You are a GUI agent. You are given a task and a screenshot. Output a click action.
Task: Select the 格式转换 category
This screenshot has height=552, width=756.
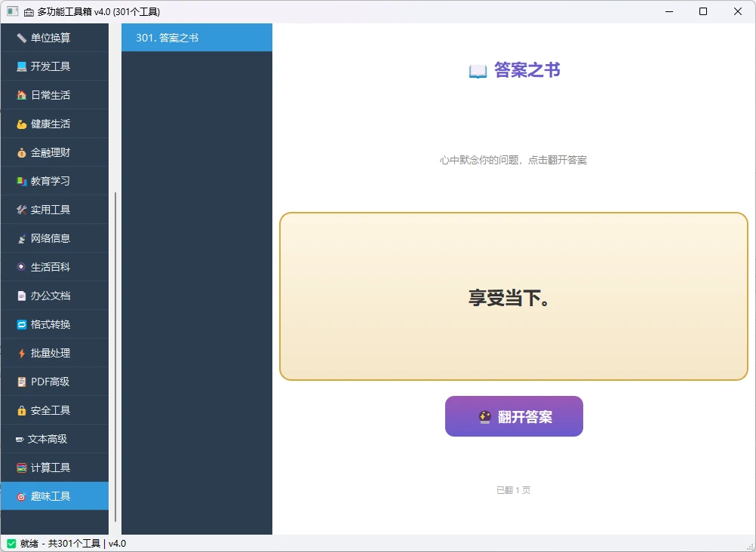(54, 324)
